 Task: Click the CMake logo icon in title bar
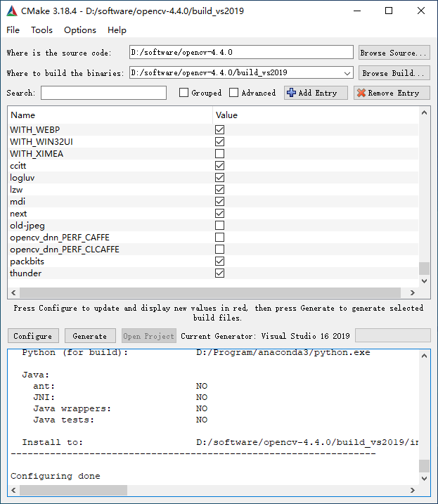[x=12, y=11]
